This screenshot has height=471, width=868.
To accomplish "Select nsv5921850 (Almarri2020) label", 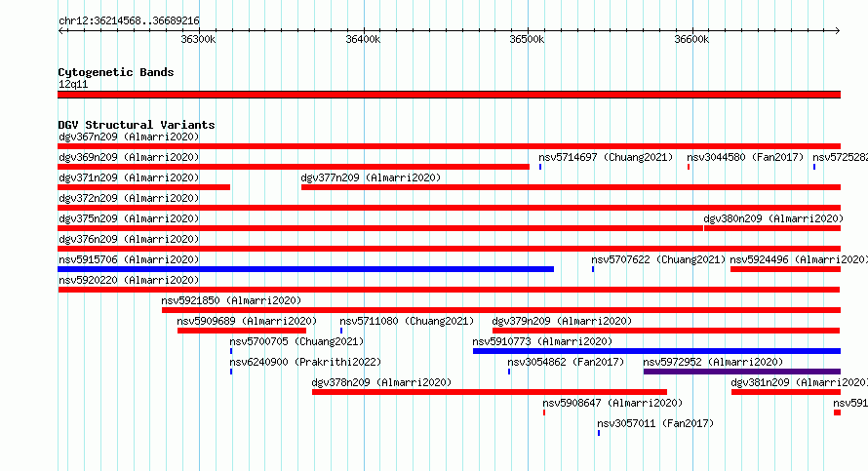I will [231, 300].
